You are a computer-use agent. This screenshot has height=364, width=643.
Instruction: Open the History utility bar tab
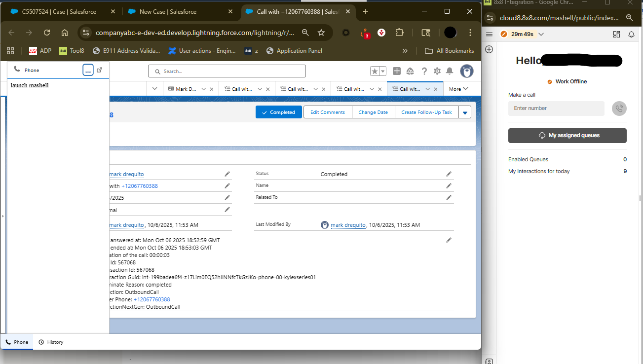pos(51,342)
